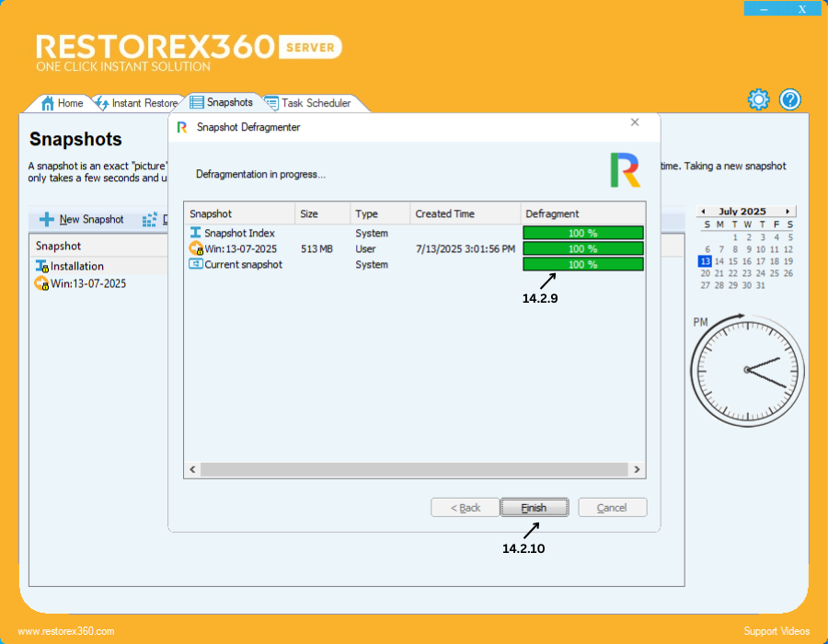
Task: Click the Cancel button in defragmenter
Action: (612, 508)
